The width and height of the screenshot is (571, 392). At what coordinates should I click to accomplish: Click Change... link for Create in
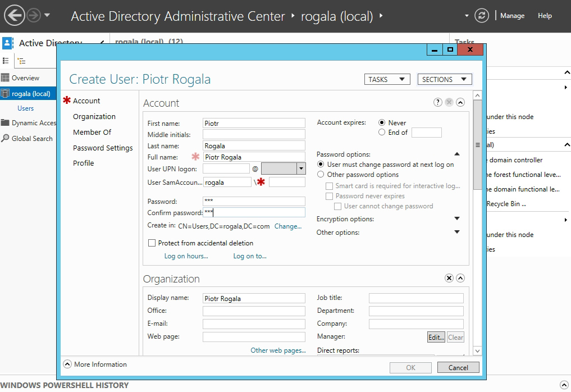[287, 226]
